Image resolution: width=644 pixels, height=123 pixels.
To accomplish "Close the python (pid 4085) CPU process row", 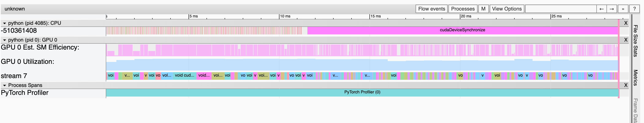I will tap(626, 23).
